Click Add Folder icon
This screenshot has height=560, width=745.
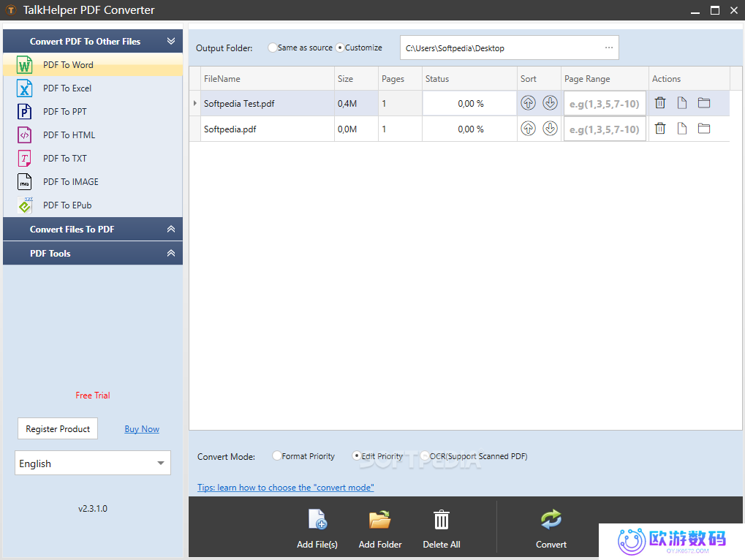[x=380, y=520]
